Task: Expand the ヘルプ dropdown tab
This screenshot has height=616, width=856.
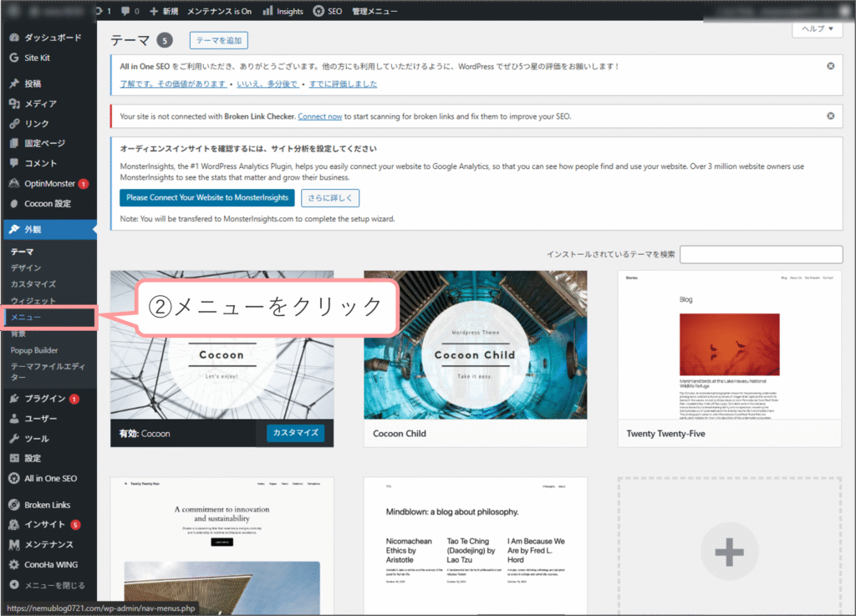Action: tap(817, 28)
